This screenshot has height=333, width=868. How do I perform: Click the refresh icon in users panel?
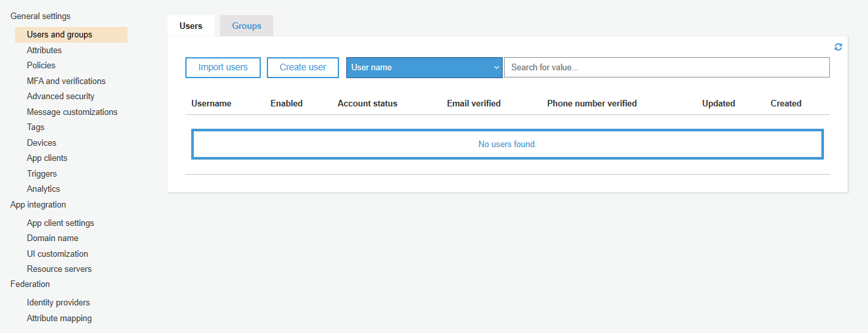pos(838,47)
